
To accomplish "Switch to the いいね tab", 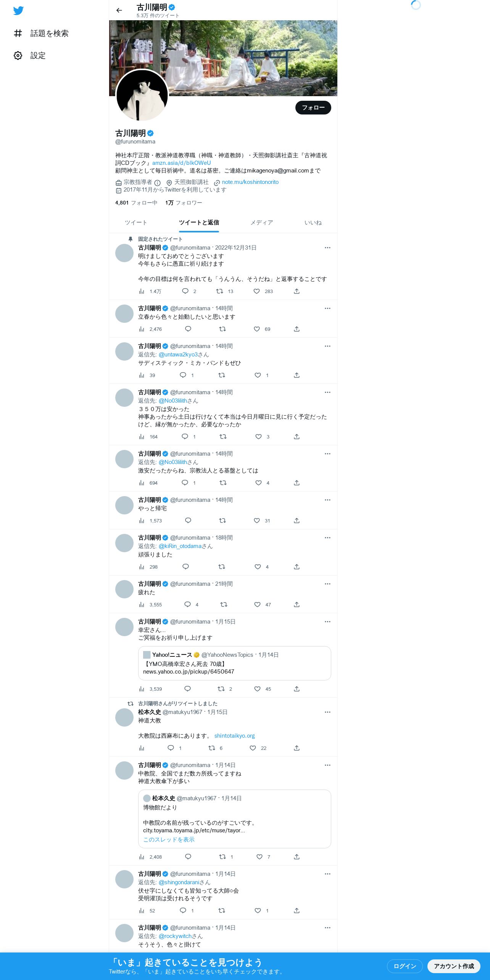I will [x=313, y=222].
